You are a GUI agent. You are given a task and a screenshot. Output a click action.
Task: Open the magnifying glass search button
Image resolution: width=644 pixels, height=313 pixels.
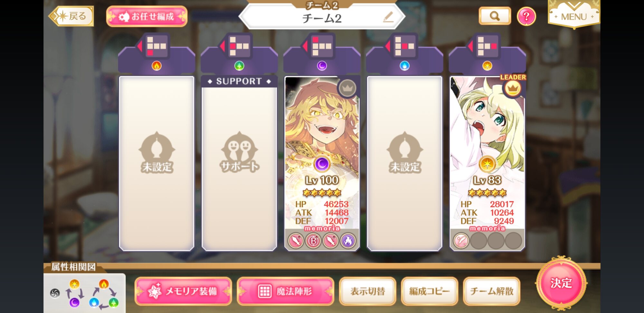tap(495, 16)
